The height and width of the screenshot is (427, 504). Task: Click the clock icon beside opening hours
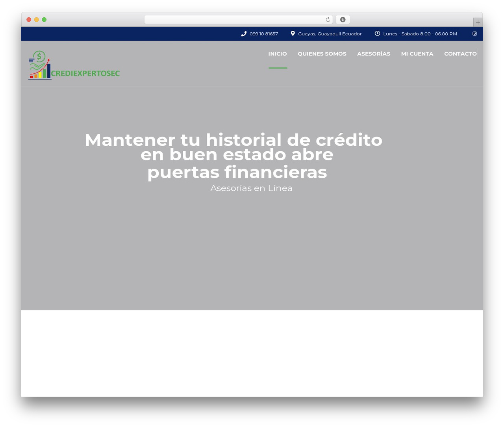pyautogui.click(x=377, y=33)
